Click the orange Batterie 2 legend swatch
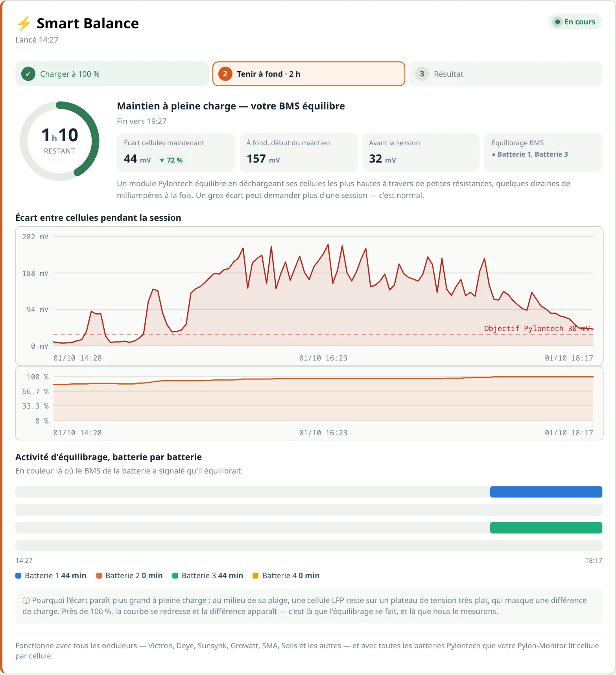The height and width of the screenshot is (675, 616). pos(99,575)
